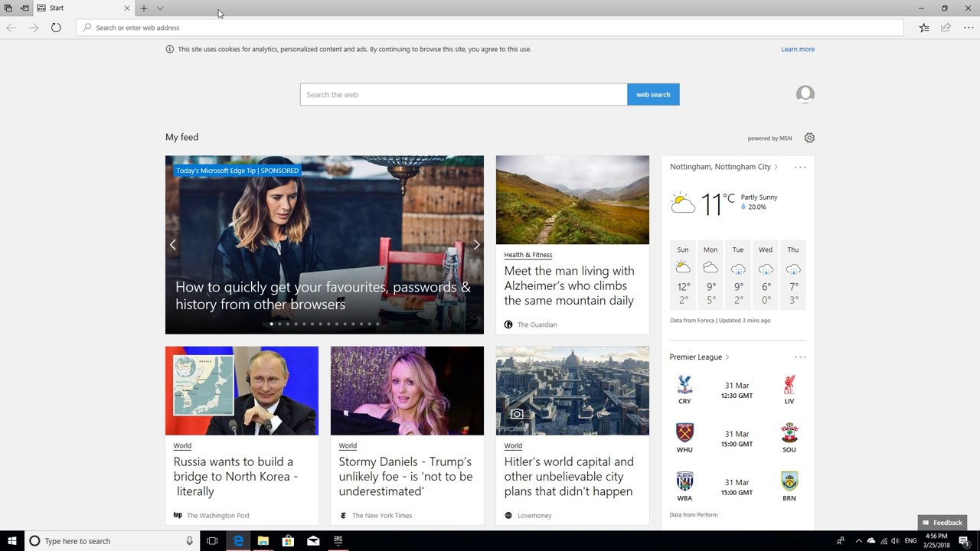Open the Learn more cookies link
This screenshot has height=551, width=980.
point(798,49)
